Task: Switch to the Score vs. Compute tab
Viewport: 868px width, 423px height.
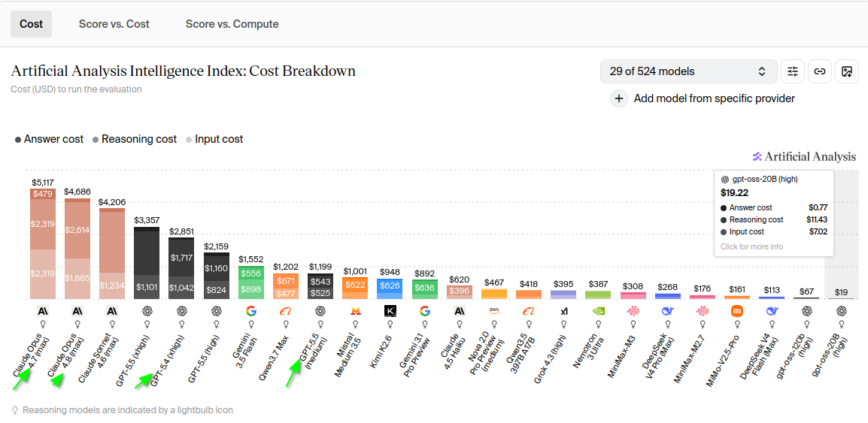Action: pyautogui.click(x=232, y=24)
